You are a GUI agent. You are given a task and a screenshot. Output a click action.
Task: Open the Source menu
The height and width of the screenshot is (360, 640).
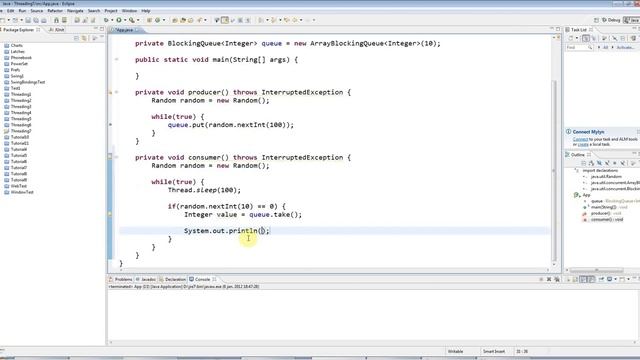tap(37, 11)
